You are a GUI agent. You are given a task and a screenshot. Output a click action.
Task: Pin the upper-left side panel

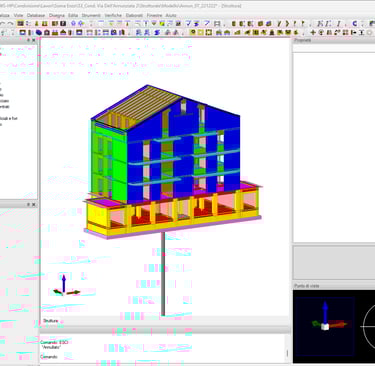[29, 40]
